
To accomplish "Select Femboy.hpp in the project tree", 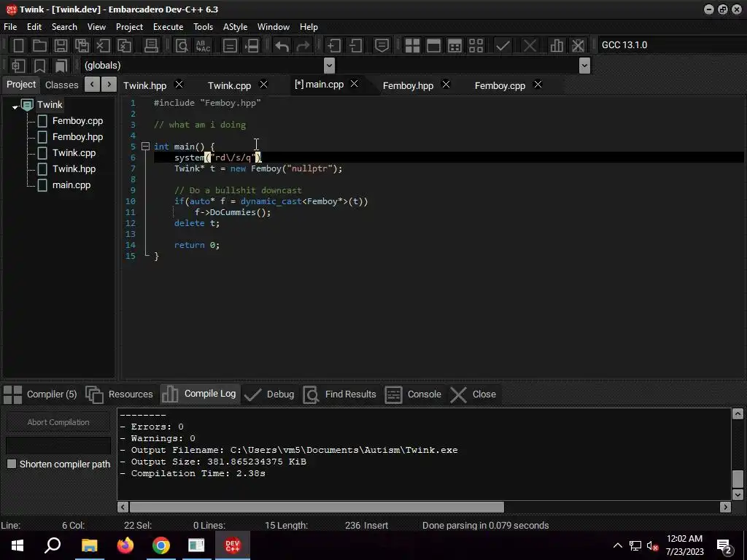I will click(77, 137).
